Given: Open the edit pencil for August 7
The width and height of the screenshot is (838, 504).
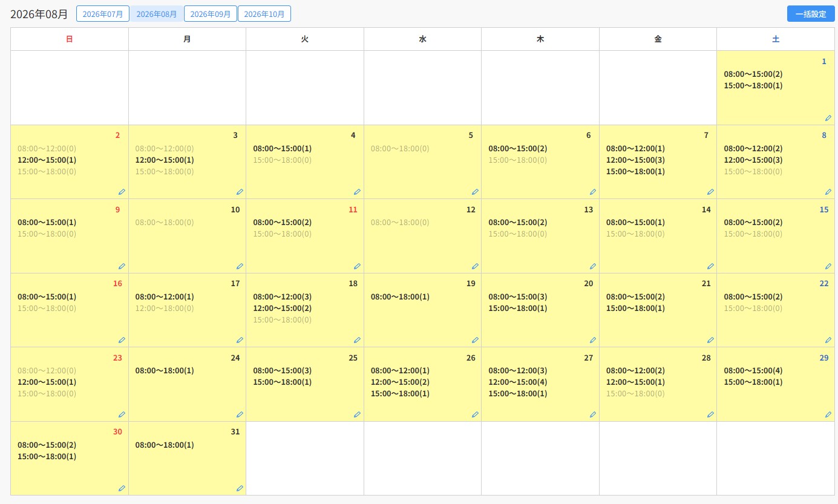Looking at the screenshot, I should pyautogui.click(x=710, y=192).
